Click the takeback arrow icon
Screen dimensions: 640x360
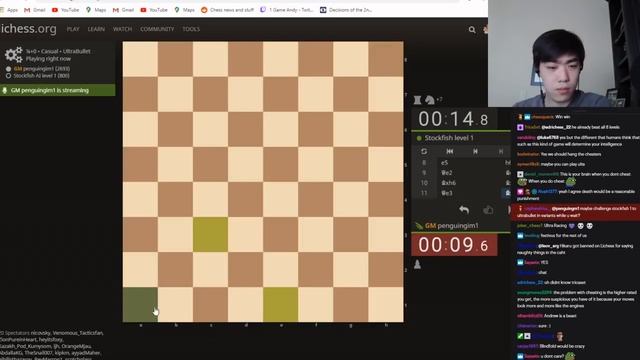click(464, 210)
